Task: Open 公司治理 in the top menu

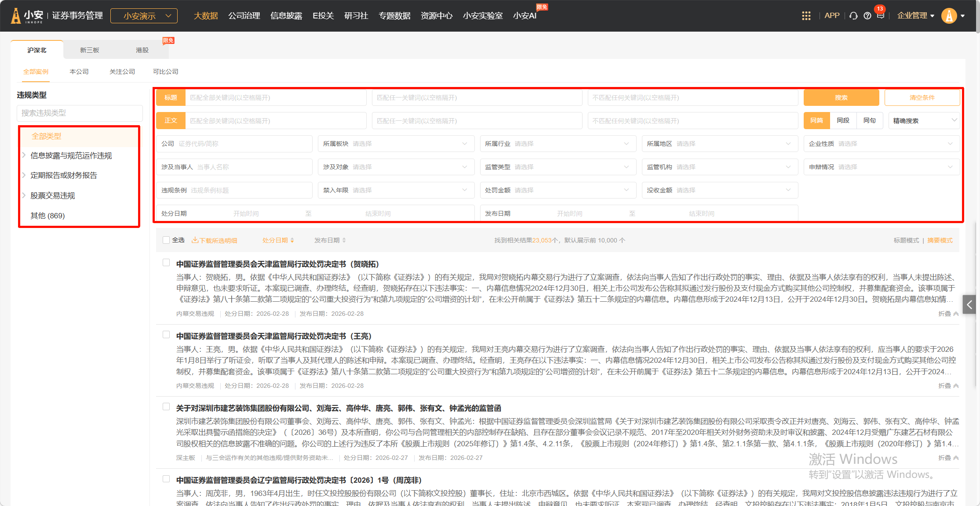Action: (x=244, y=16)
